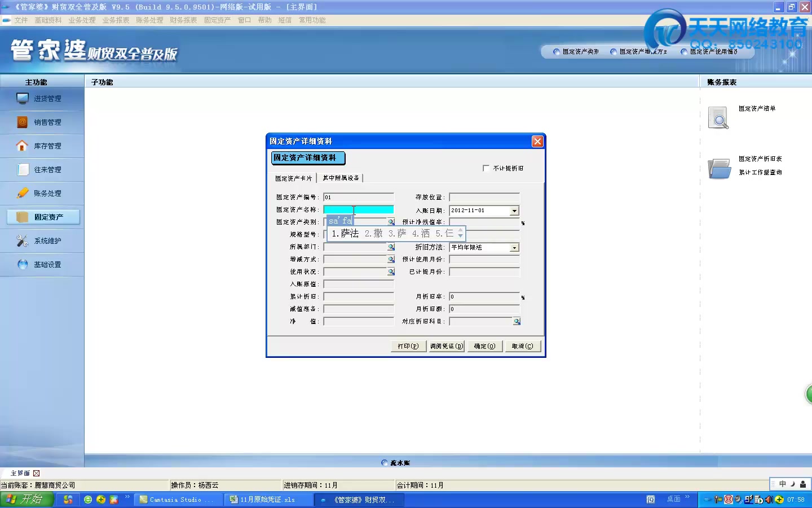The width and height of the screenshot is (812, 508).
Task: Switch to 11月原始凭证.xls taskbar button
Action: (269, 500)
